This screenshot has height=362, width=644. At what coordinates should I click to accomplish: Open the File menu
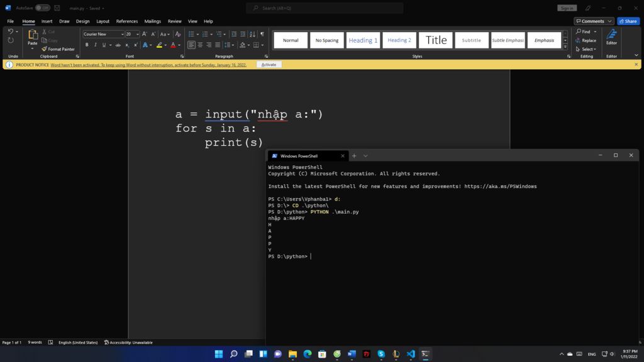click(10, 21)
